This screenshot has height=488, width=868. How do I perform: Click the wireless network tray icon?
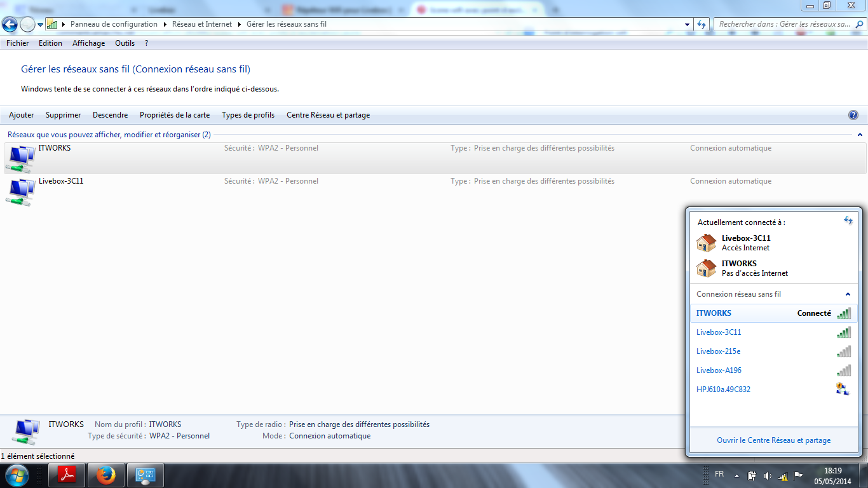tap(783, 476)
